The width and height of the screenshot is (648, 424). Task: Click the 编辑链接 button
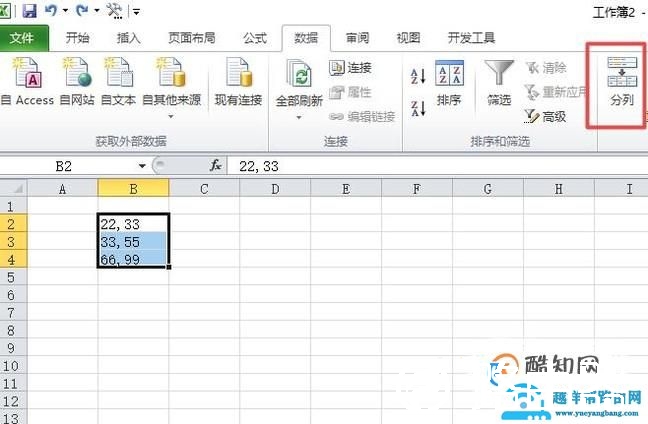tap(362, 117)
